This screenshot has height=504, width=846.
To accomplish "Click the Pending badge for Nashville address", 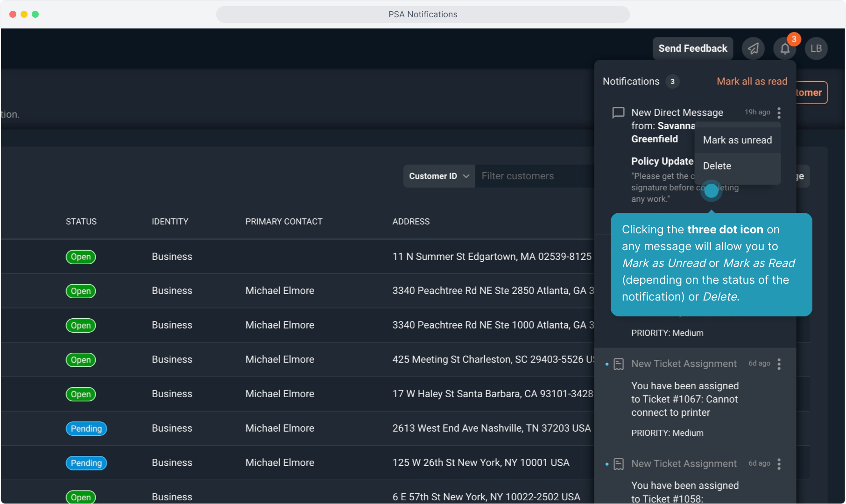I will tap(86, 428).
